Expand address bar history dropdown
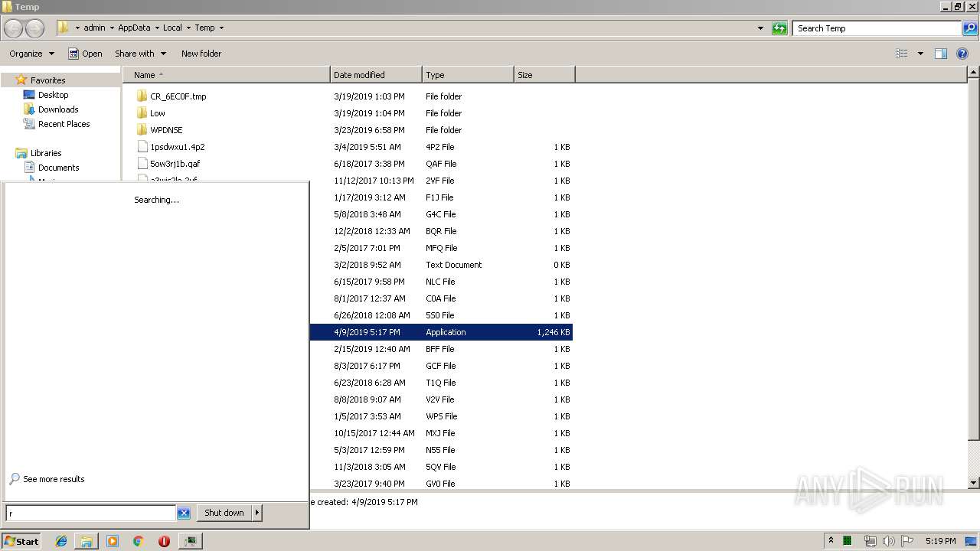 (760, 28)
